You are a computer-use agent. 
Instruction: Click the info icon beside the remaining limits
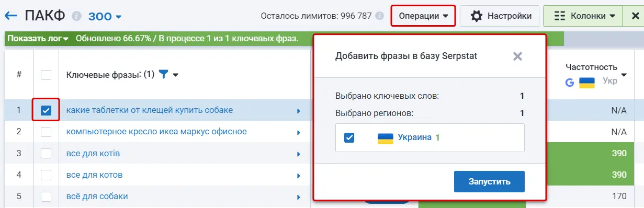[x=379, y=16]
